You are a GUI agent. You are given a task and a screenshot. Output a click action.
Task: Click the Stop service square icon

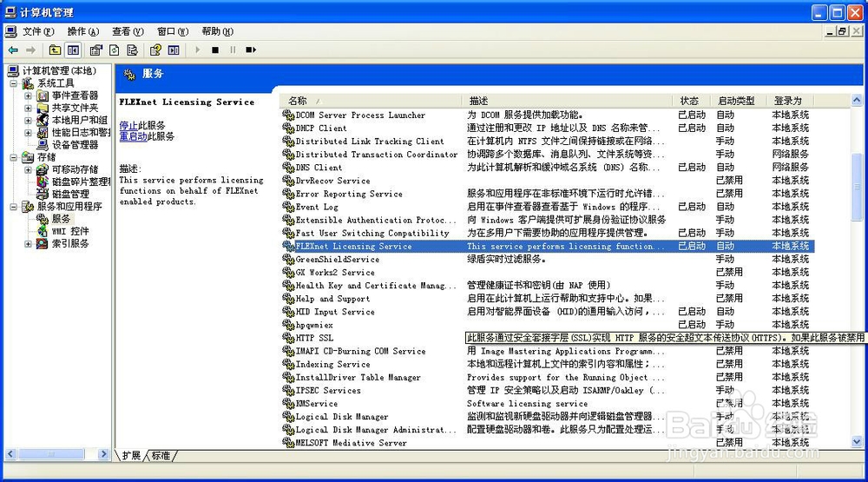point(215,50)
